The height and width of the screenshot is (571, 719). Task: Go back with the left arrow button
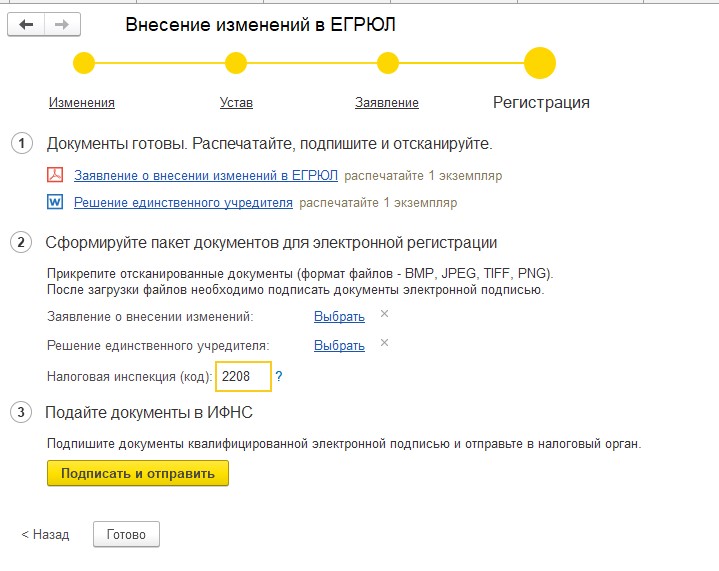[x=26, y=24]
